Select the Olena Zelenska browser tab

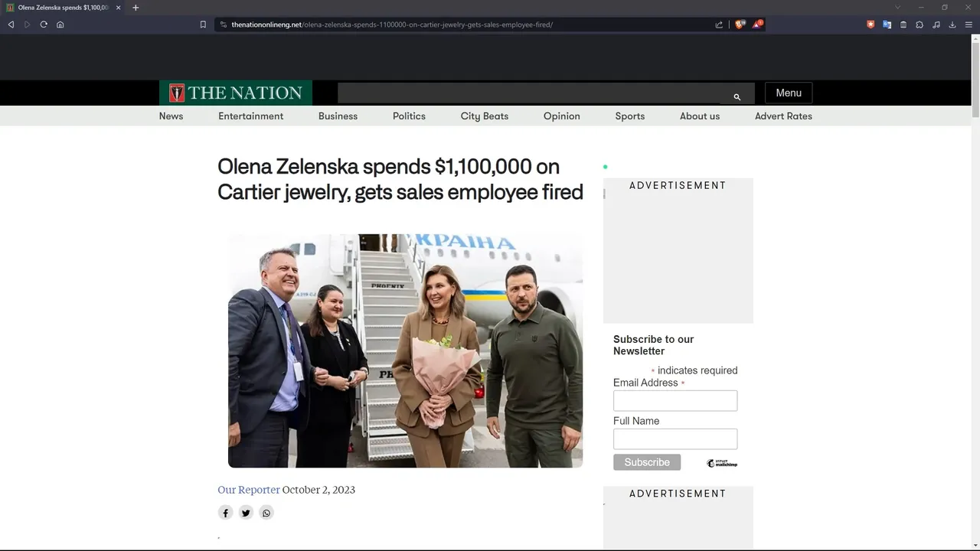(x=64, y=8)
